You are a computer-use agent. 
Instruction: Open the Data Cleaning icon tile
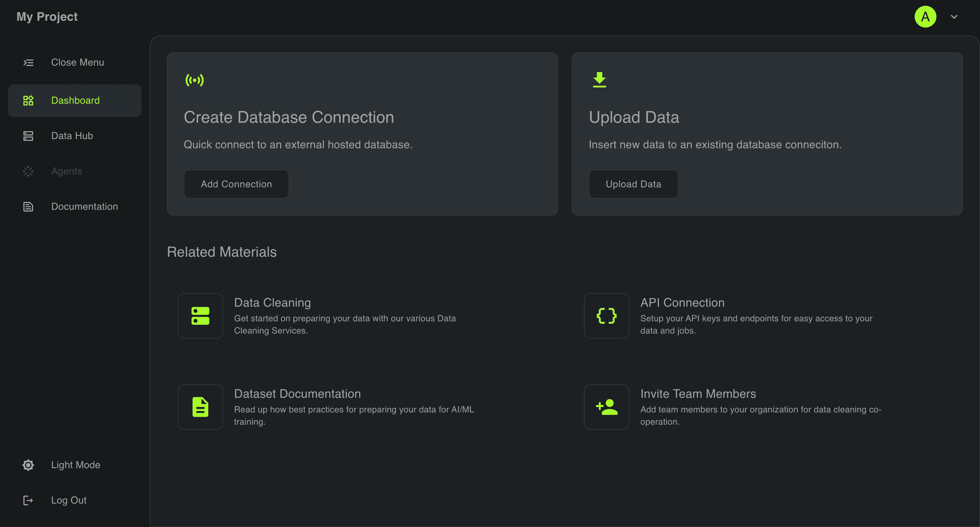click(200, 316)
